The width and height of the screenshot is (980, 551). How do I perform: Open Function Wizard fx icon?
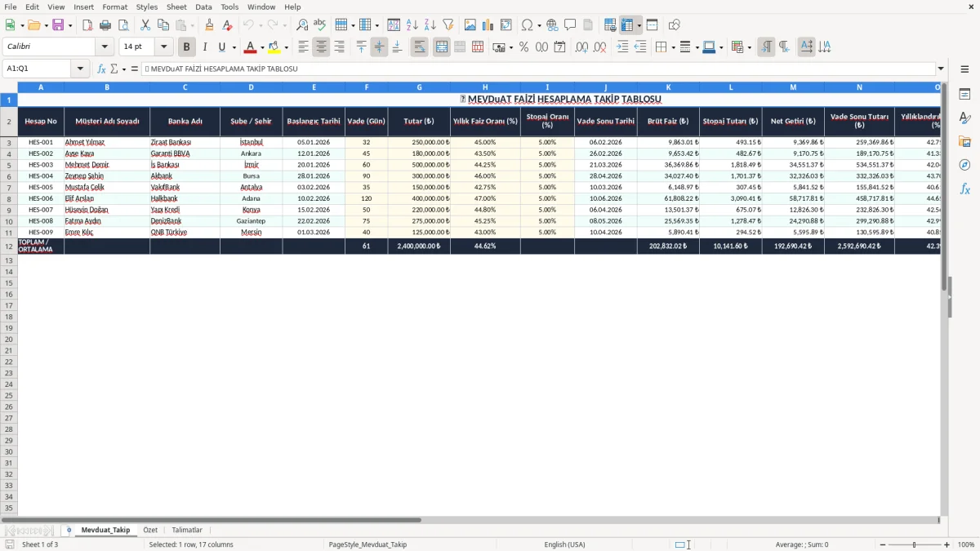click(101, 69)
